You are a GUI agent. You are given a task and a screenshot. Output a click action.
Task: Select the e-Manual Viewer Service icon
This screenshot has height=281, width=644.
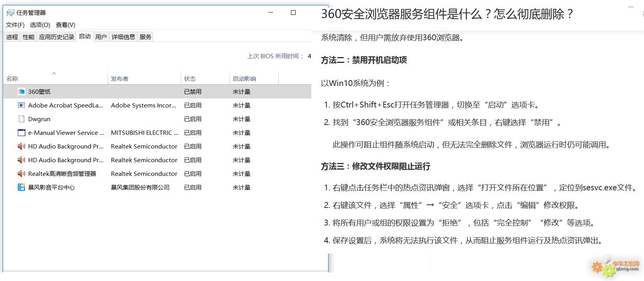[21, 133]
